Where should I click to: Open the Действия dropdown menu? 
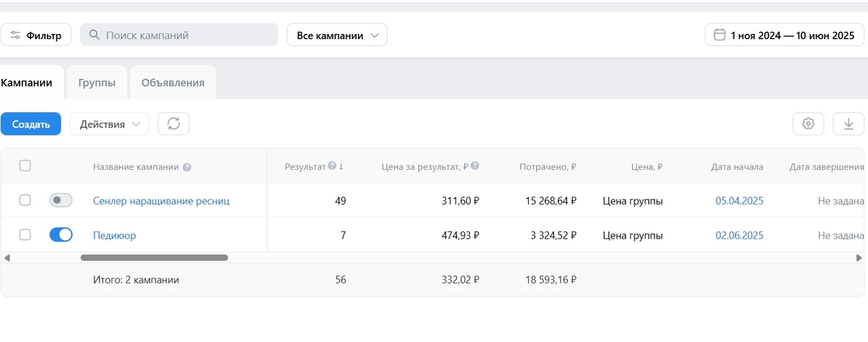click(x=109, y=124)
